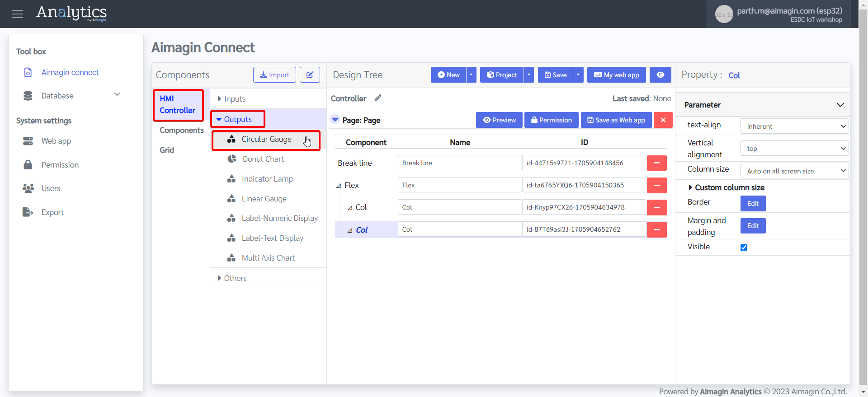Viewport: 868px width, 397px height.
Task: Click the Export file icon
Action: pyautogui.click(x=28, y=212)
